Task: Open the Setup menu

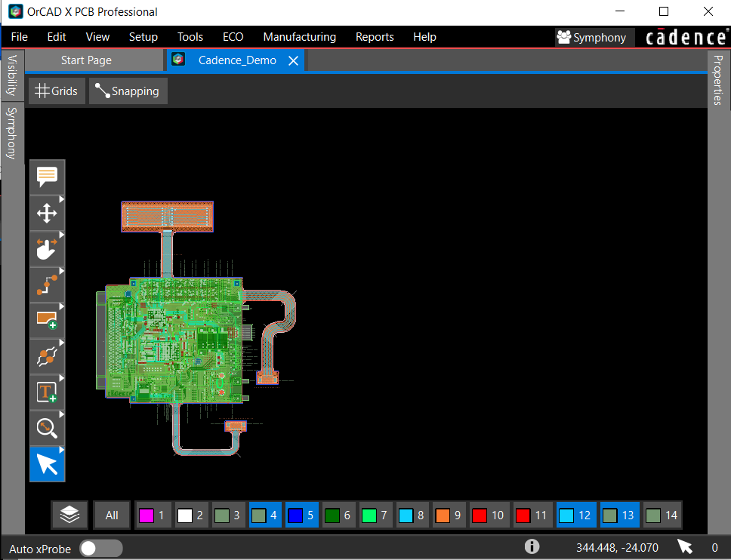Action: click(x=143, y=37)
